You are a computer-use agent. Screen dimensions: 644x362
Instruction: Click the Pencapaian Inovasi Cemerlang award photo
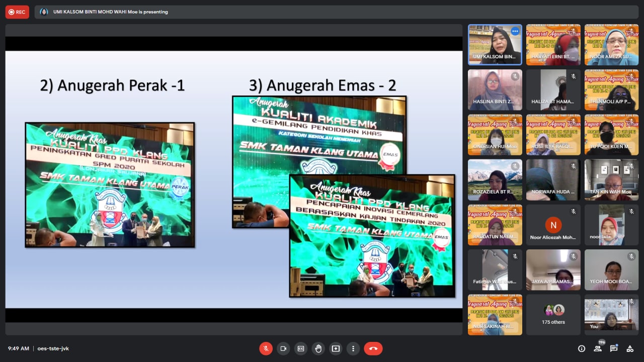372,236
